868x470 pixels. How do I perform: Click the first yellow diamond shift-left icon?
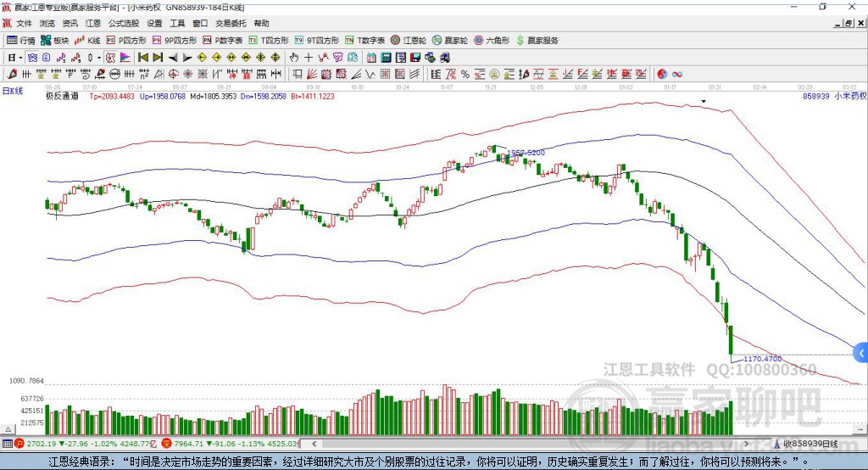[202, 58]
